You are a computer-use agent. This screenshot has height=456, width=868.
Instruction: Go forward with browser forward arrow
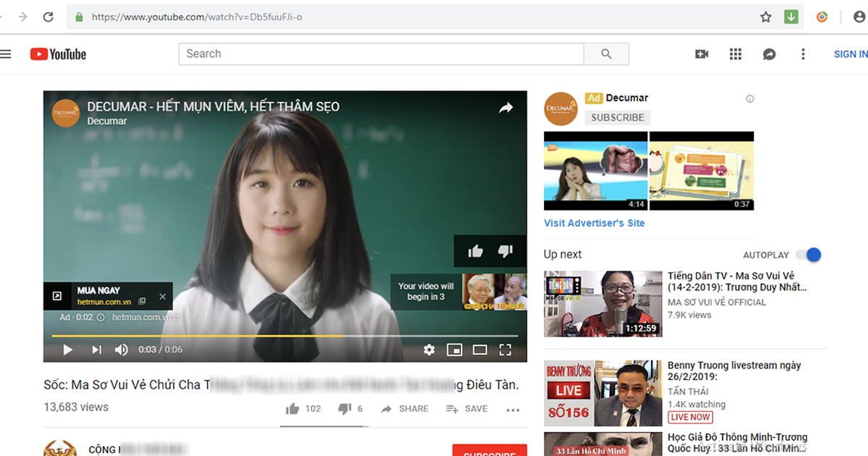point(24,17)
